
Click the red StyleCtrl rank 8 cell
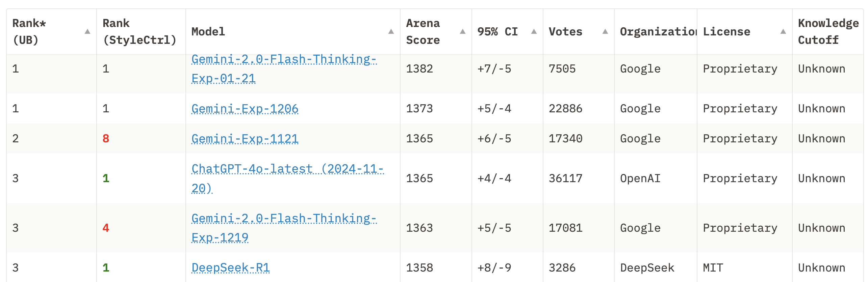click(x=106, y=139)
